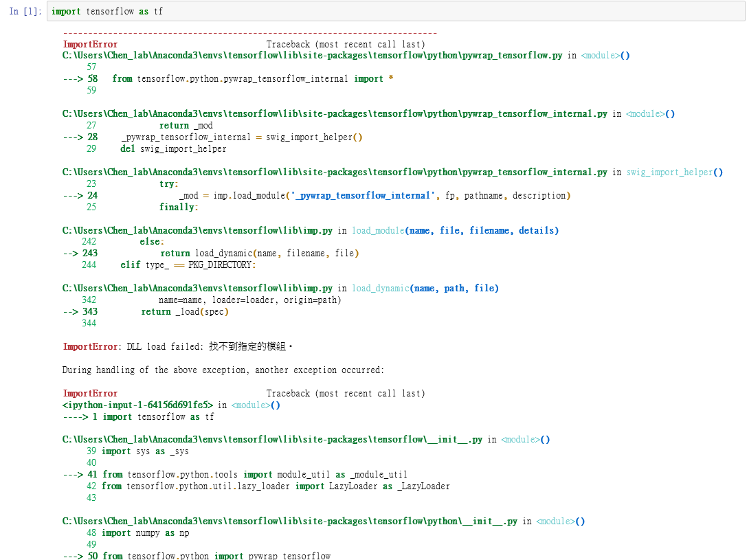Click 'load_dynamic(name, path, file)' function text
Screen dimensions: 749x560
(x=425, y=288)
